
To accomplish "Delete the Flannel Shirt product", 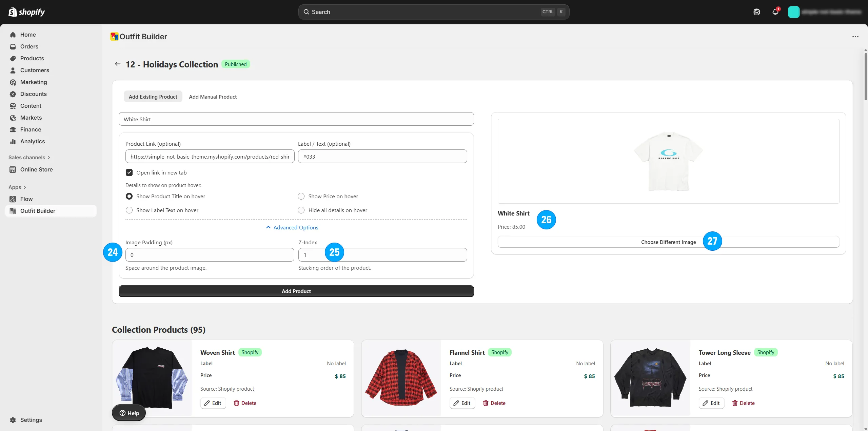I will coord(494,403).
